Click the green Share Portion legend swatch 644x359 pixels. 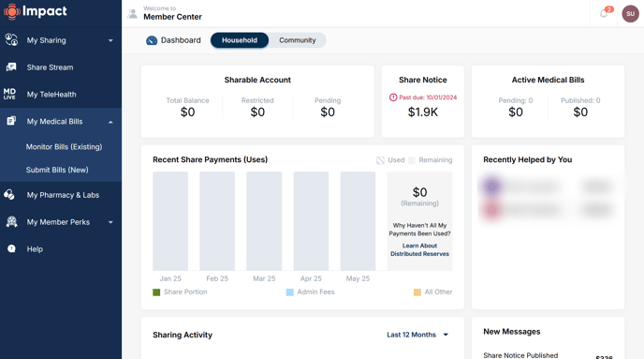(156, 292)
